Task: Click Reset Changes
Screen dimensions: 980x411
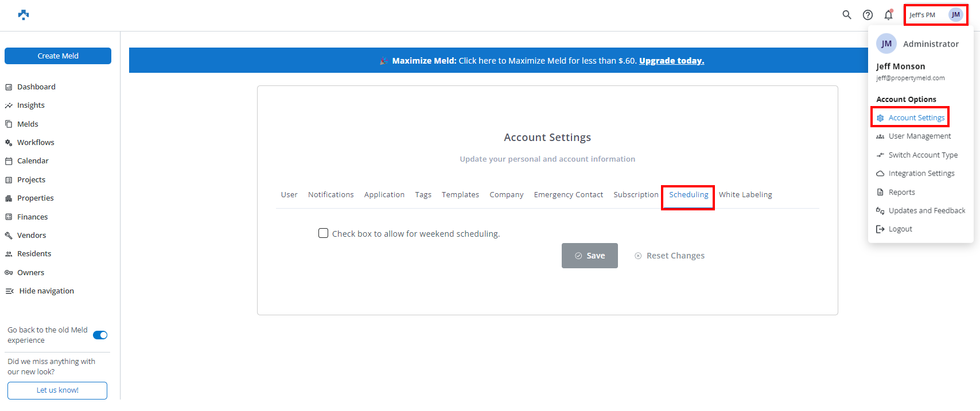Action: 675,256
